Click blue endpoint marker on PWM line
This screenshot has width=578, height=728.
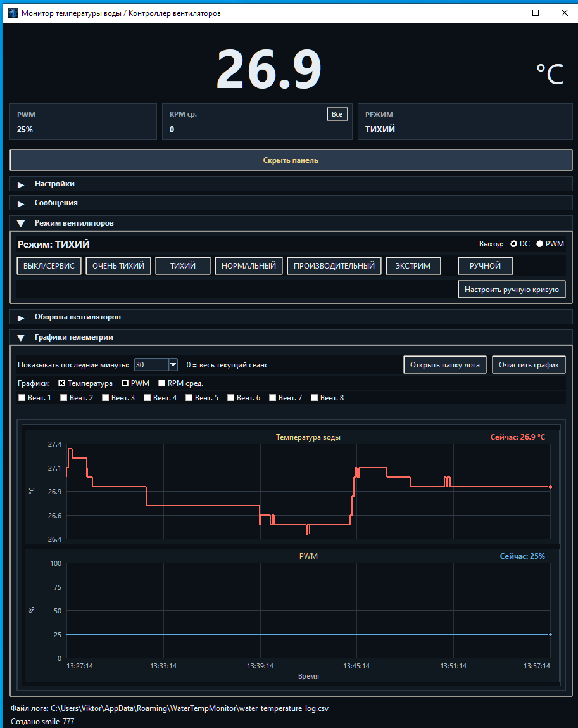(551, 634)
